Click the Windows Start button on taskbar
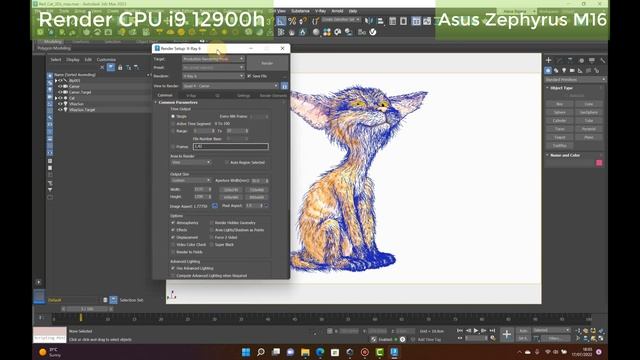Image resolution: width=640 pixels, height=360 pixels. tap(246, 352)
